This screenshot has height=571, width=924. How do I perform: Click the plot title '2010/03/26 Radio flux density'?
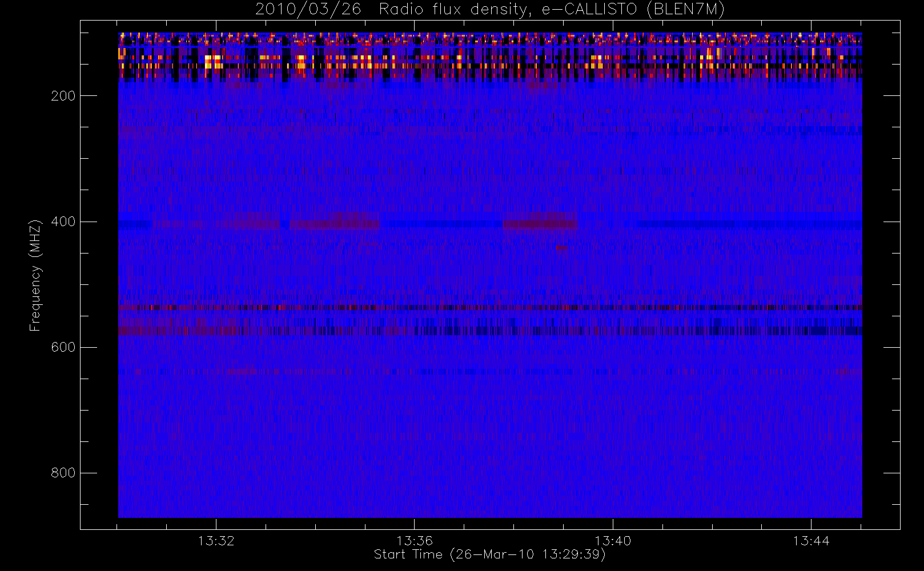click(x=489, y=10)
